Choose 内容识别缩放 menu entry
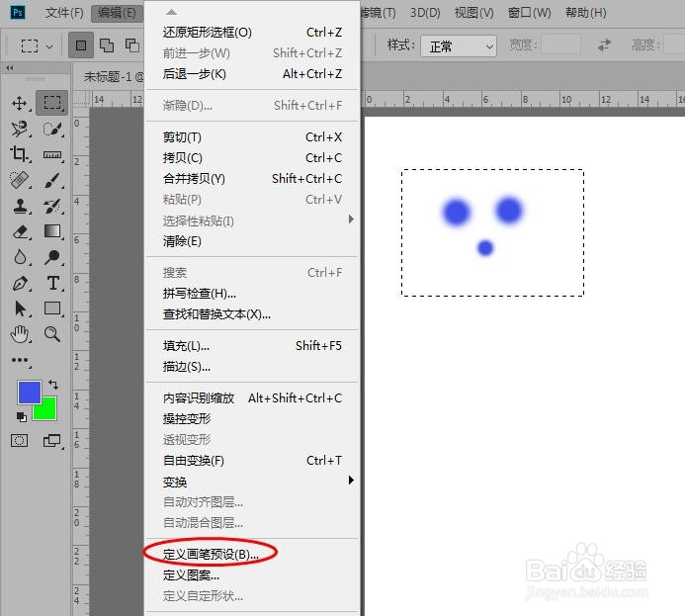The image size is (685, 616). 252,398
